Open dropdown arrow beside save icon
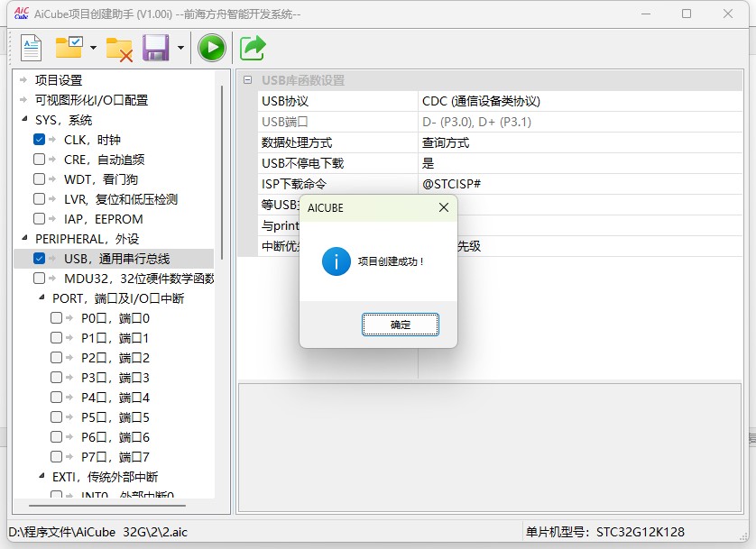The width and height of the screenshot is (756, 549). pos(180,48)
